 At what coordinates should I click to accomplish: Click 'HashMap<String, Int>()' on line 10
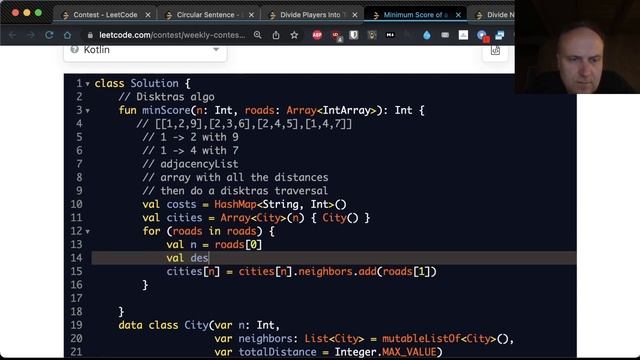coord(280,204)
